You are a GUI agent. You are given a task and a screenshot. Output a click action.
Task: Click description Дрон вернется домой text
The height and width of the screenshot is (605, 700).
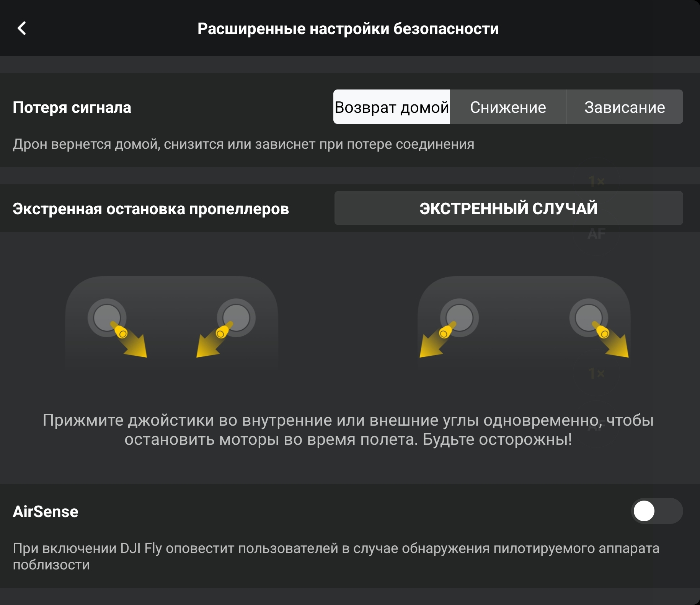pyautogui.click(x=243, y=144)
